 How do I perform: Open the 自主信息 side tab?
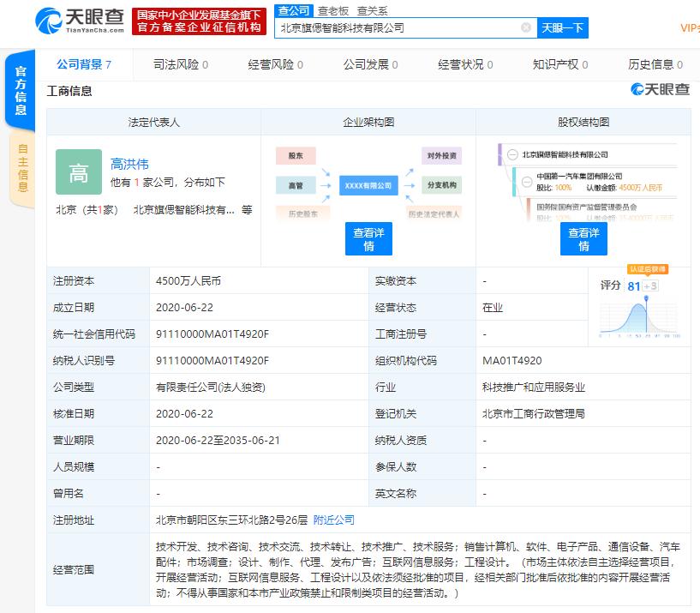click(x=22, y=169)
